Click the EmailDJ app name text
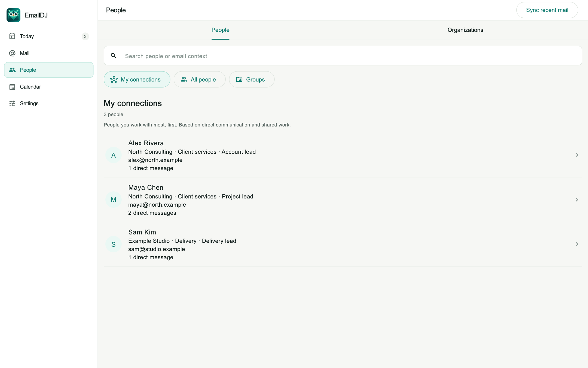This screenshot has height=368, width=588. pyautogui.click(x=36, y=15)
